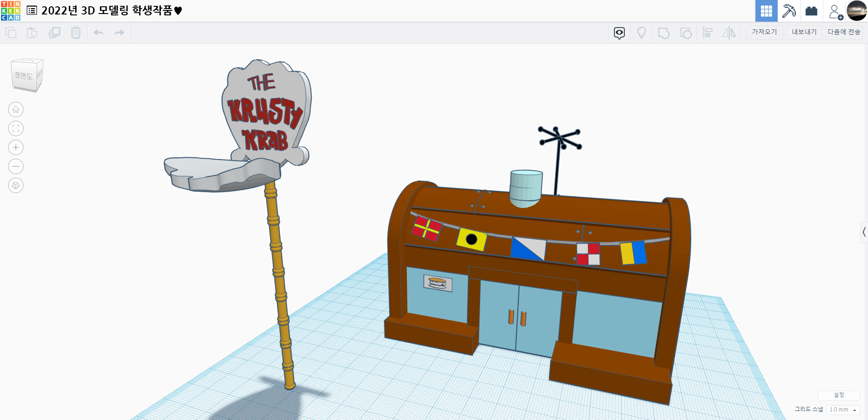Expand the collapsed shapes side panel

tap(864, 232)
